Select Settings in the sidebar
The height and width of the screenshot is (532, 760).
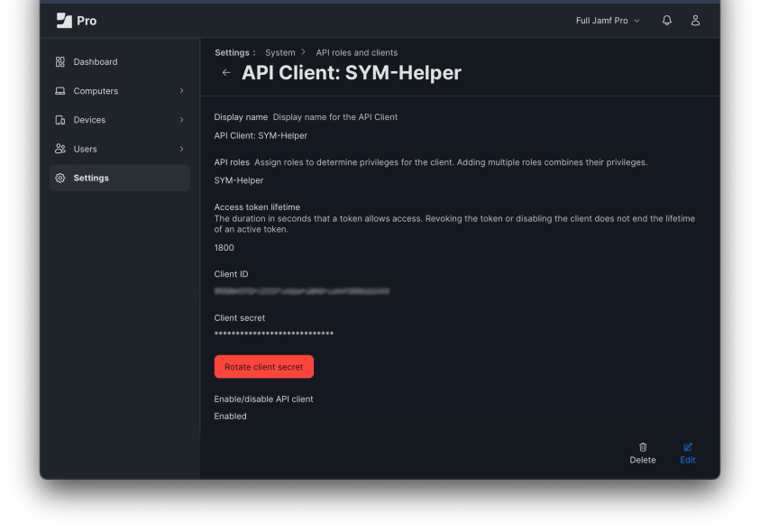click(120, 178)
